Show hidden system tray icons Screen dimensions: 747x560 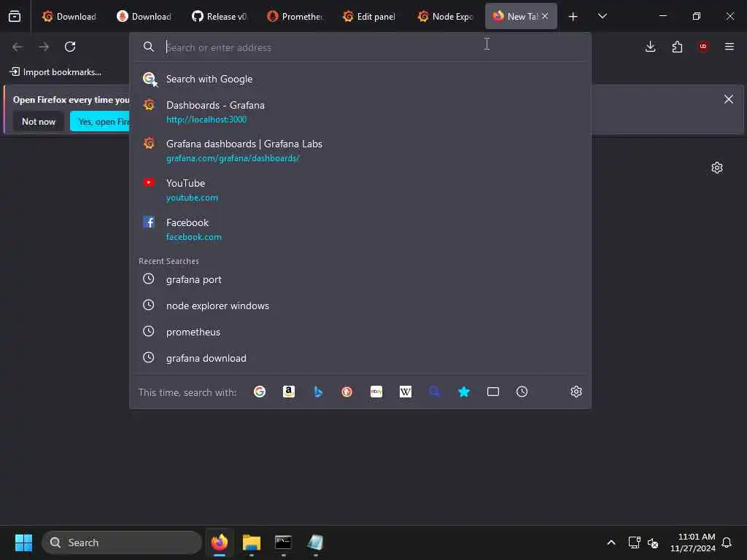[611, 542]
